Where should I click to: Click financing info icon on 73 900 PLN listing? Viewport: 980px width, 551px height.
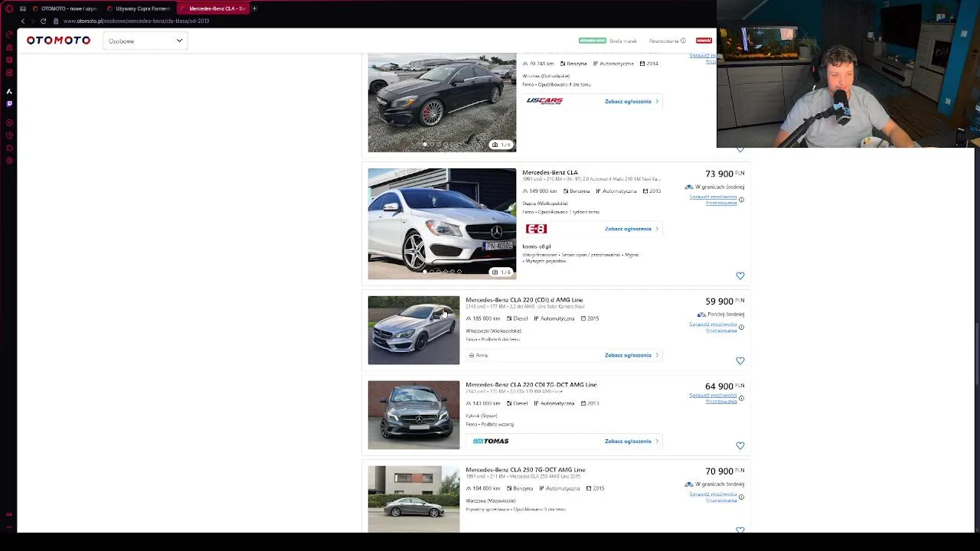[741, 200]
